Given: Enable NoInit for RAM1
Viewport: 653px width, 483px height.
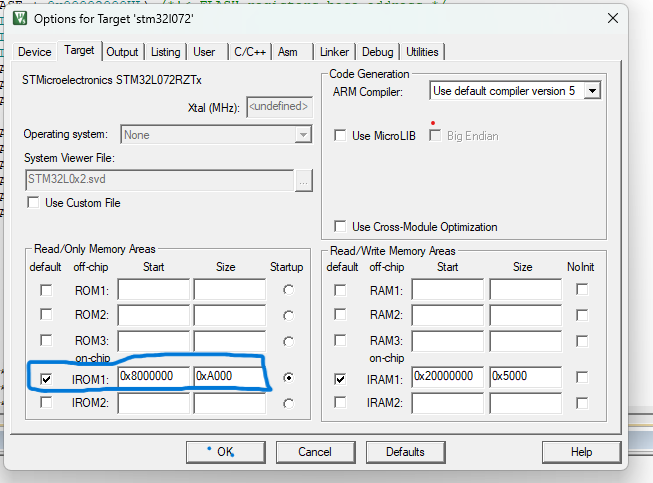Looking at the screenshot, I should pos(582,289).
